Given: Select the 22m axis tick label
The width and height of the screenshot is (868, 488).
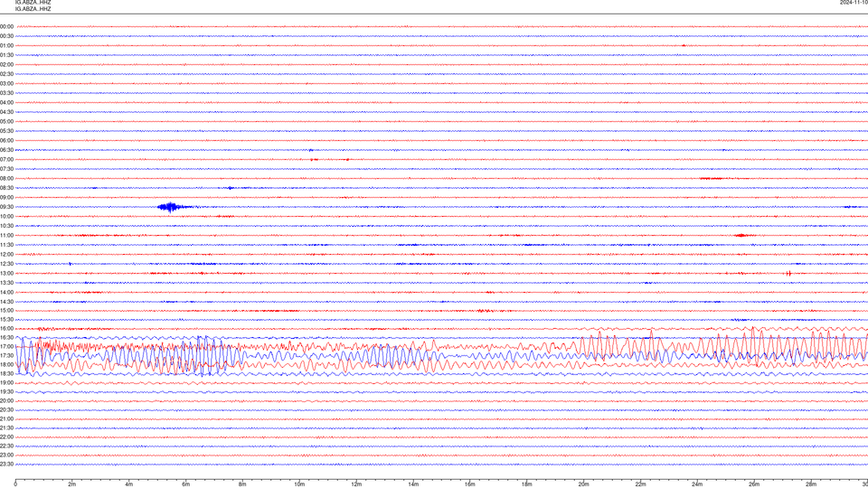Looking at the screenshot, I should (640, 484).
